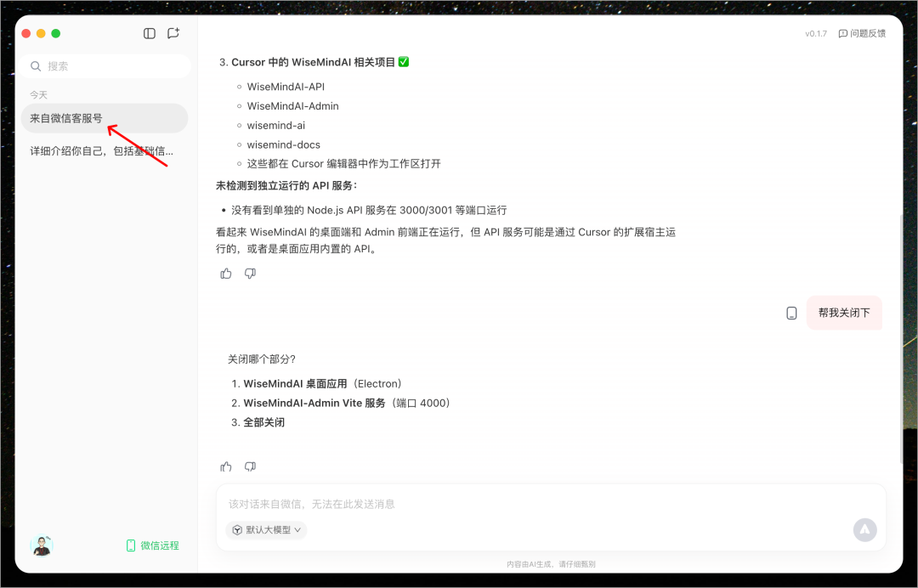The width and height of the screenshot is (918, 588).
Task: Click the 关闭哪个部分？ question text
Action: pyautogui.click(x=262, y=359)
